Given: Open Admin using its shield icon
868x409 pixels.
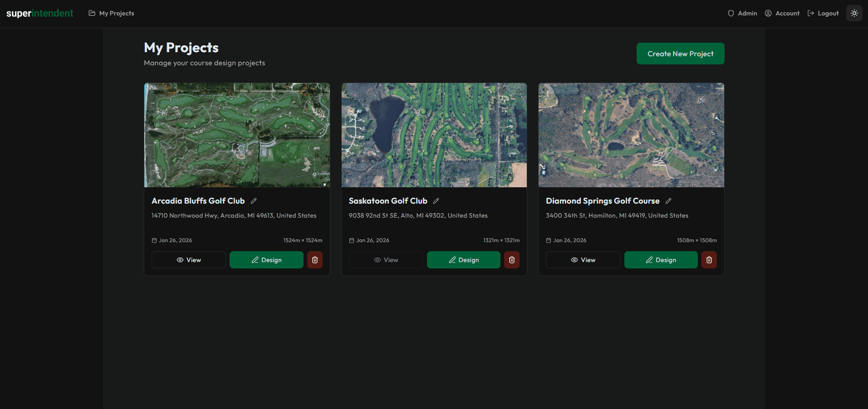Looking at the screenshot, I should coord(731,13).
